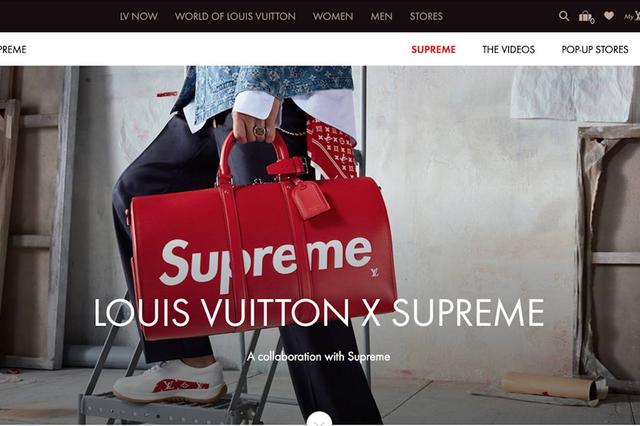Viewport: 640px width, 426px height.
Task: Click the red monogram bandana in the image
Action: point(331,148)
